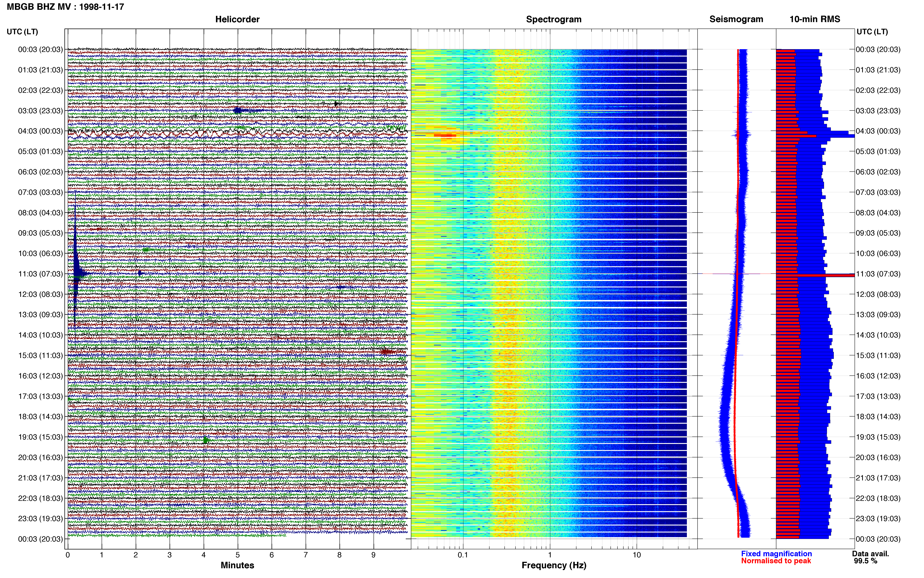The image size is (924, 578).
Task: Click "19:03 (15:03)" on the RMS panel time axis
Action: pyautogui.click(x=878, y=437)
